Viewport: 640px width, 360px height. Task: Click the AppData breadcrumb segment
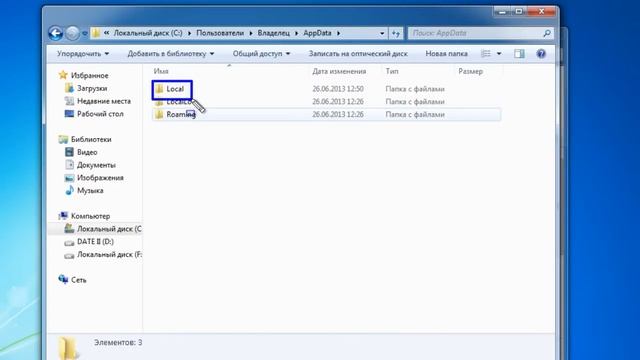coord(317,33)
